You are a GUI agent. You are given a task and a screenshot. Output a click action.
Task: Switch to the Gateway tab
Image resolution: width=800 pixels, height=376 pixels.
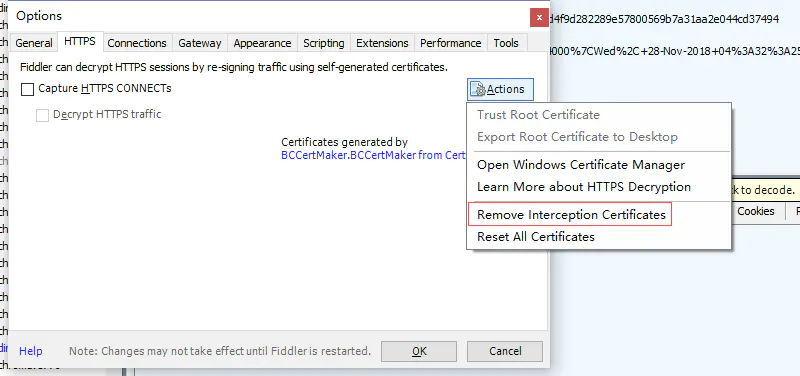point(199,43)
